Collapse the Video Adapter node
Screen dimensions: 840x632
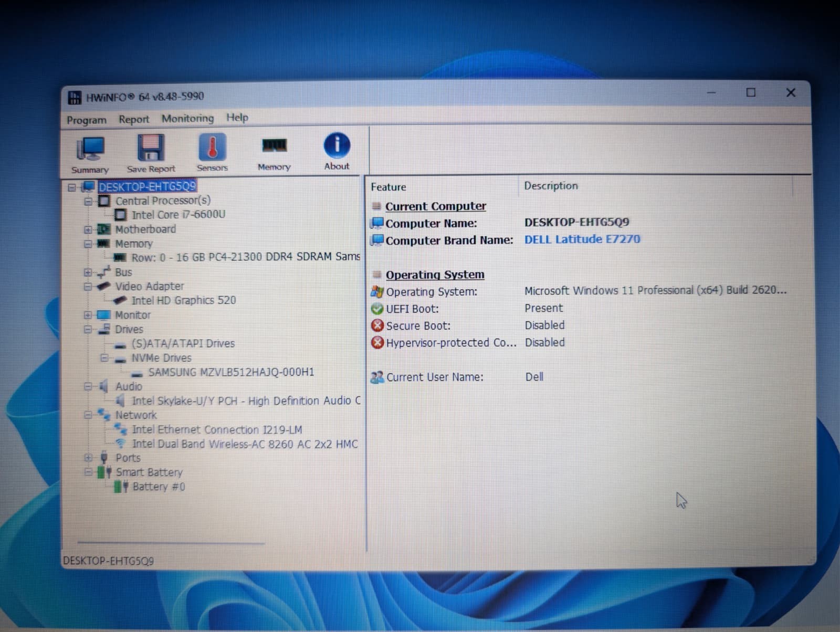[88, 287]
